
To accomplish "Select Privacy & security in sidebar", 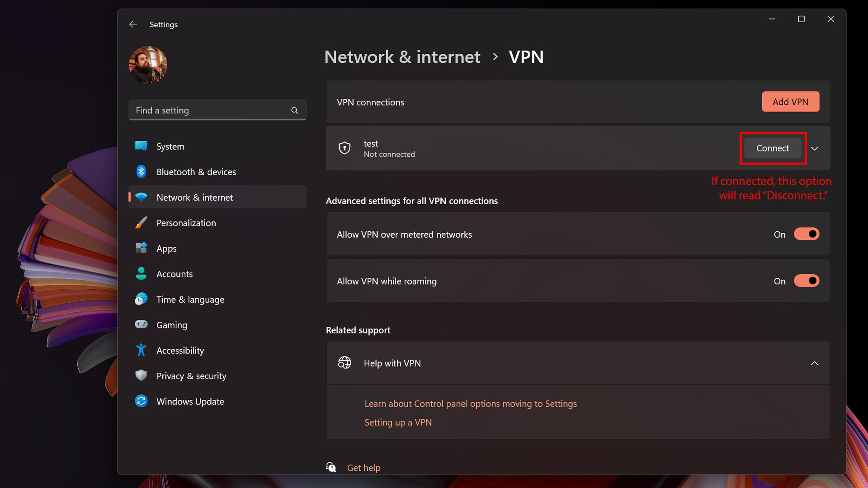I will (191, 376).
